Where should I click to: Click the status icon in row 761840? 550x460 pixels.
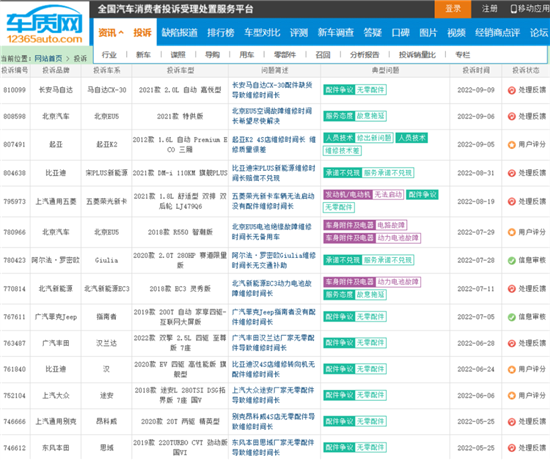click(512, 369)
